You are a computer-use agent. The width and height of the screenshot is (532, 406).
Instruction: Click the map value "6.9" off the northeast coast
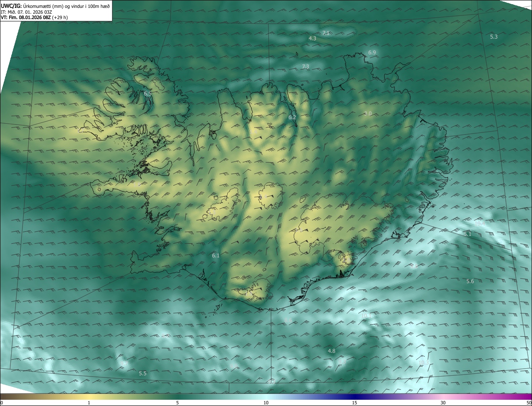(x=372, y=52)
